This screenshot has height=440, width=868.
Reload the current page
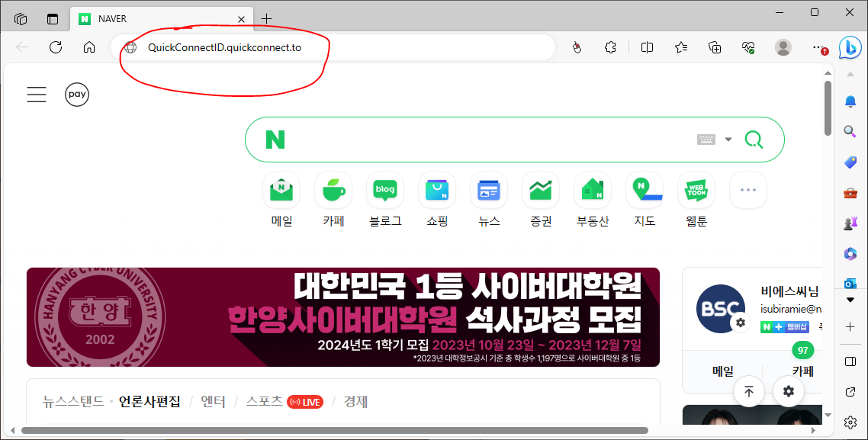56,47
